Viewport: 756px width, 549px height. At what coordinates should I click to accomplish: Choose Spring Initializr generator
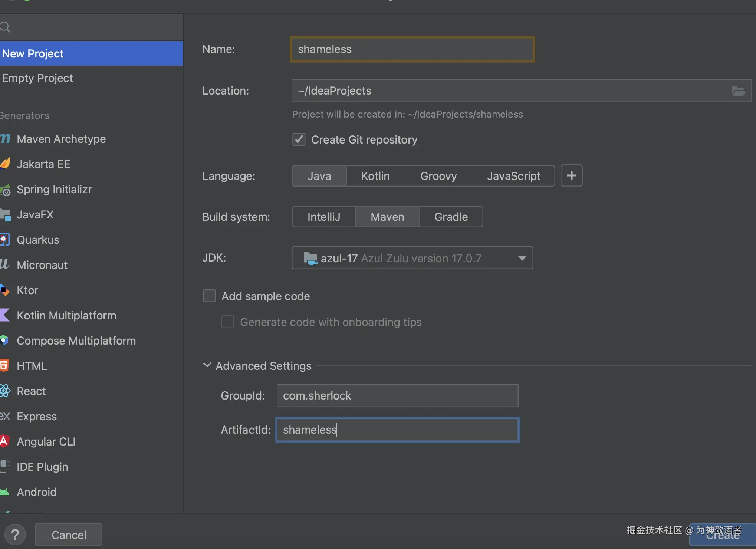pos(54,189)
